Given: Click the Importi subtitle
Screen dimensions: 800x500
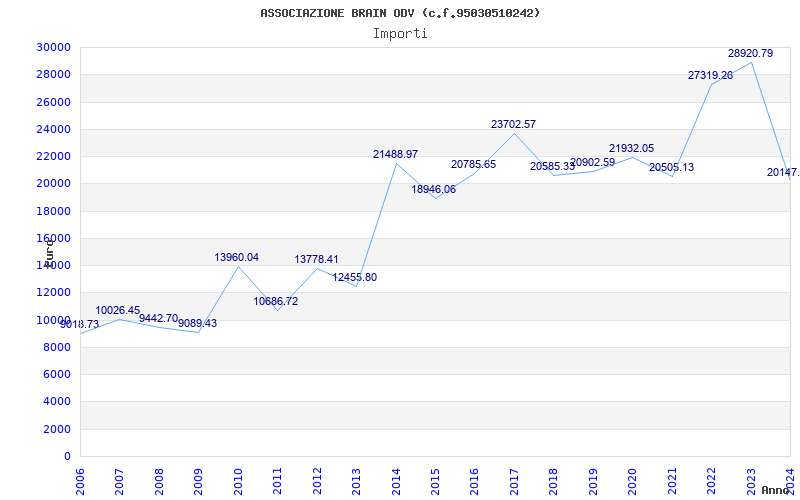Looking at the screenshot, I should pos(400,34).
